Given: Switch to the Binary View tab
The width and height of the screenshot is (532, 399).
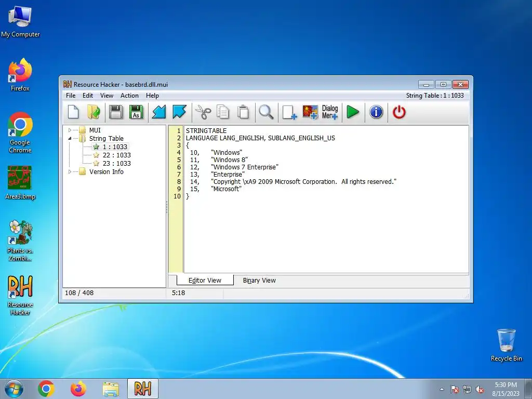Looking at the screenshot, I should pyautogui.click(x=259, y=280).
